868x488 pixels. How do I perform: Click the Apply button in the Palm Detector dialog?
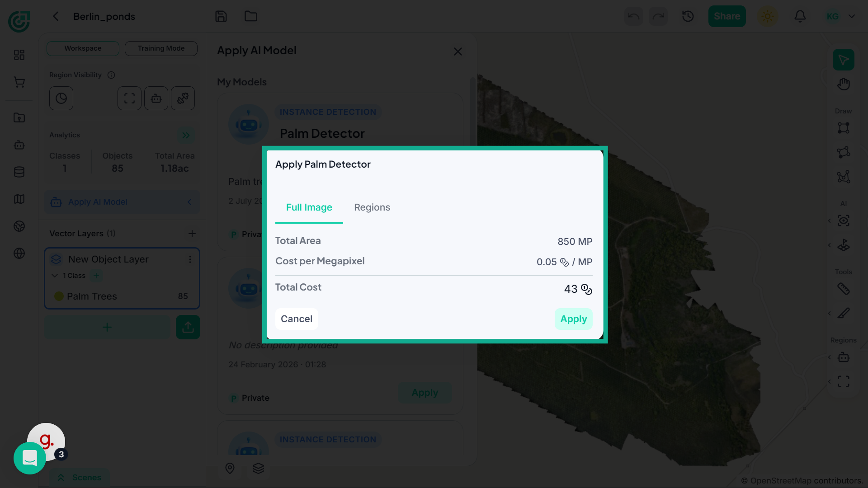click(573, 319)
